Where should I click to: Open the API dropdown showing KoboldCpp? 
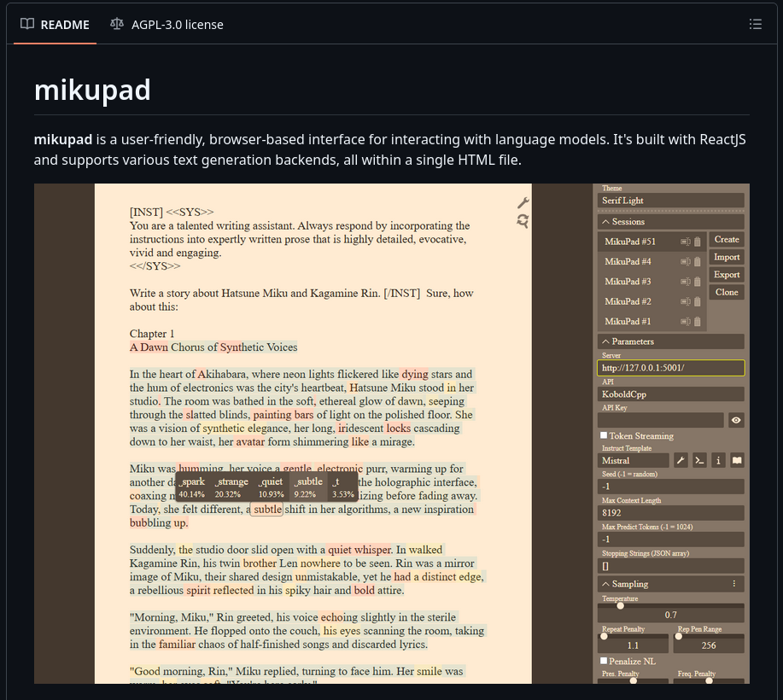tap(670, 394)
